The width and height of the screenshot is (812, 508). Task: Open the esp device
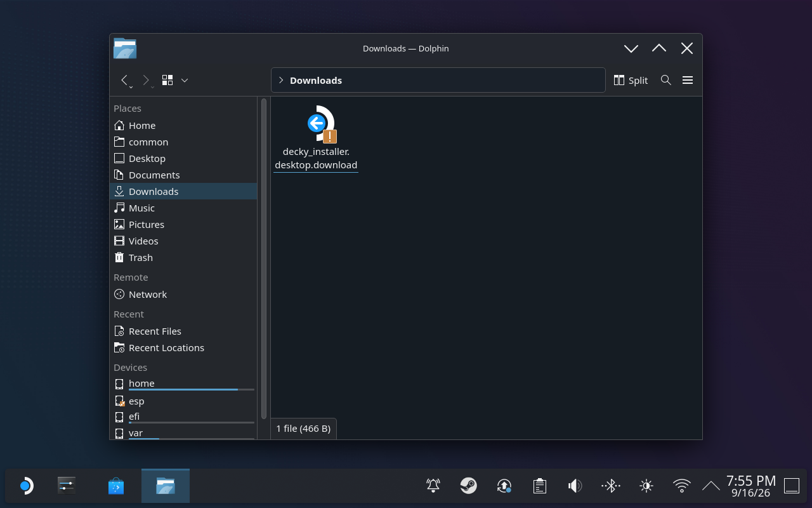click(x=183, y=401)
